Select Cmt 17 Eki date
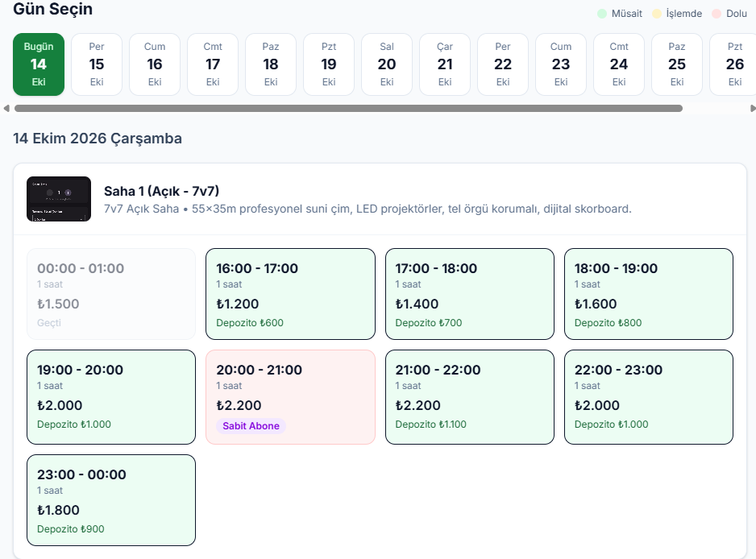The height and width of the screenshot is (559, 756). click(x=213, y=64)
